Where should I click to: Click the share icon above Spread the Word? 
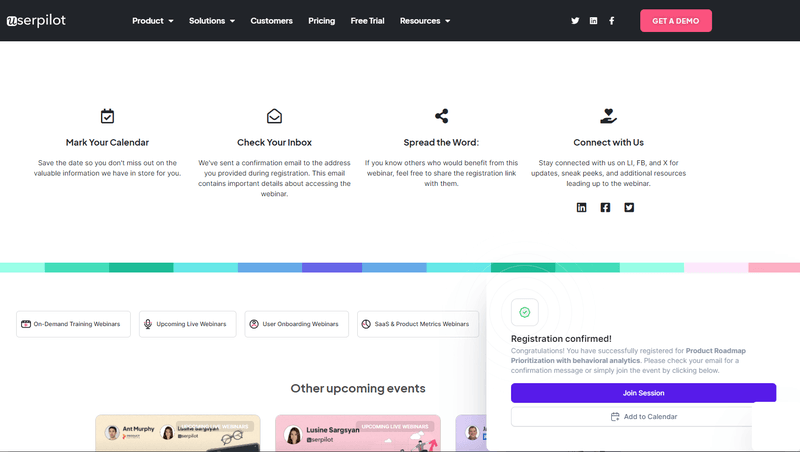point(441,116)
